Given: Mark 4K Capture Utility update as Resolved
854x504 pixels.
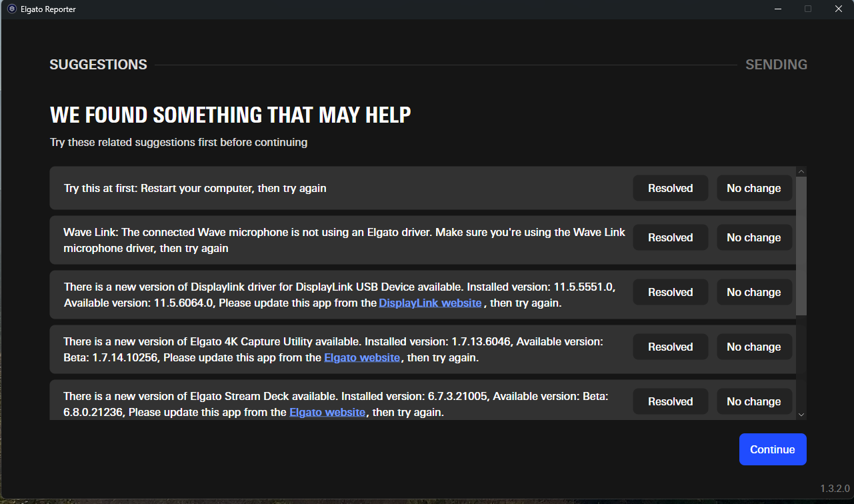Looking at the screenshot, I should click(x=671, y=347).
